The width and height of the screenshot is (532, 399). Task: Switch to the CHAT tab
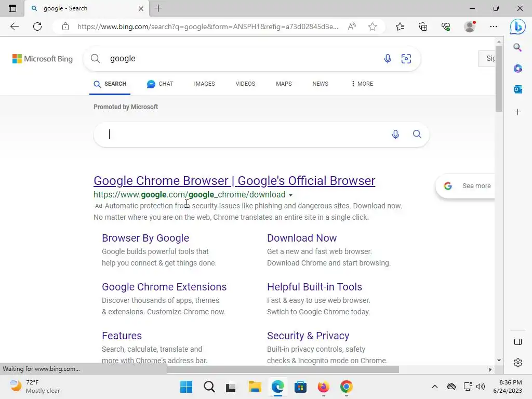160,84
